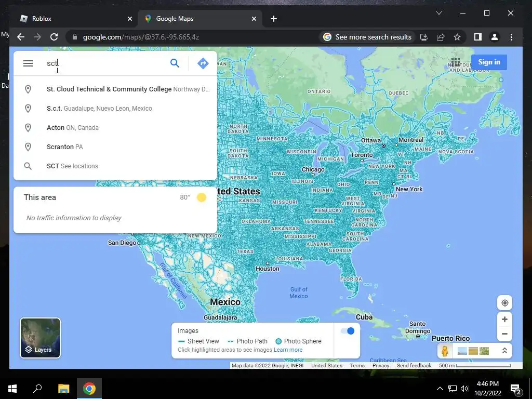
Task: Click the 80° weather indicator
Action: tap(193, 197)
